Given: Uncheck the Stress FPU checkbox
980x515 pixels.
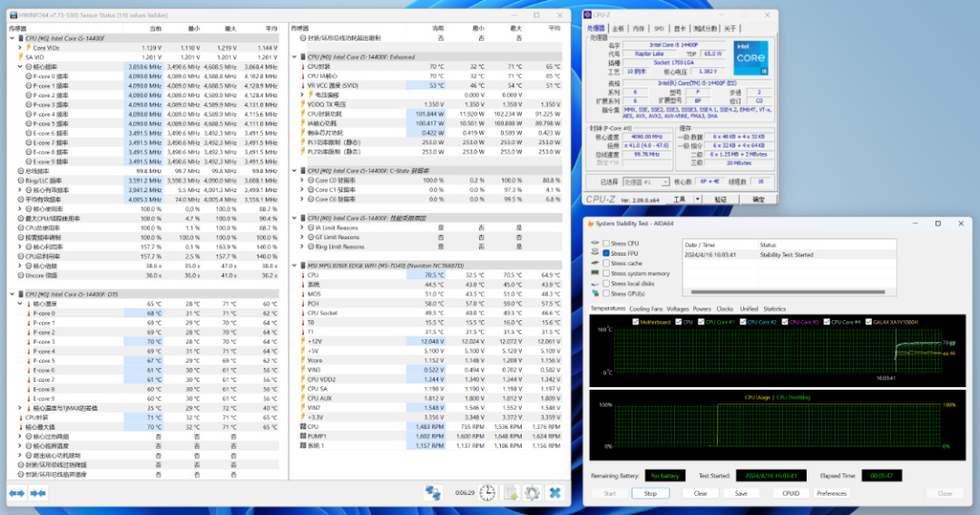Looking at the screenshot, I should pos(605,253).
